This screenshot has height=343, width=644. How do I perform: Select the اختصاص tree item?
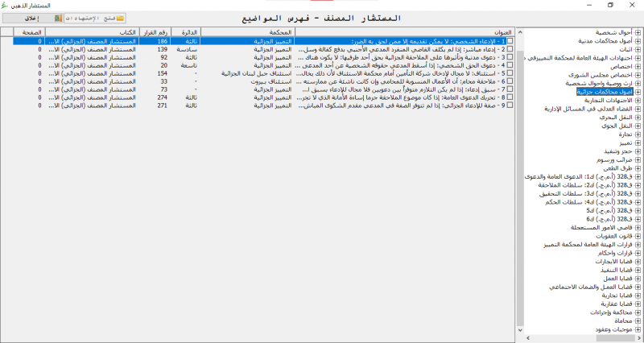pos(622,67)
